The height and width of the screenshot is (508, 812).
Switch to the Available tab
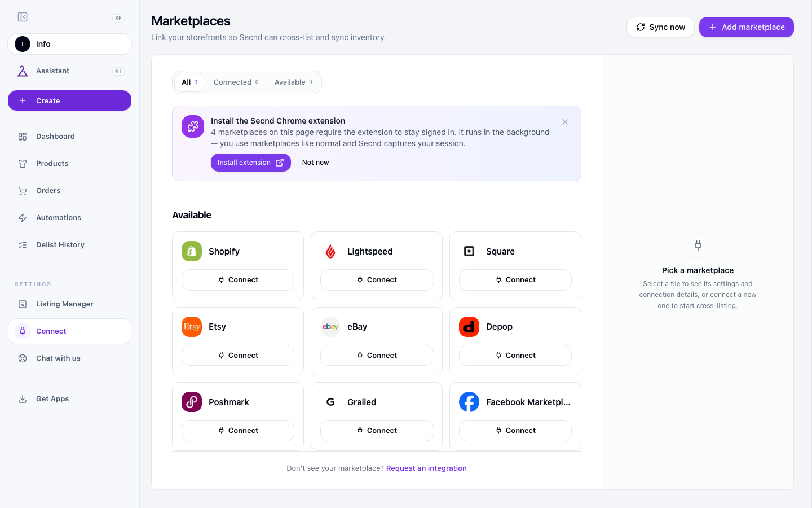[294, 82]
